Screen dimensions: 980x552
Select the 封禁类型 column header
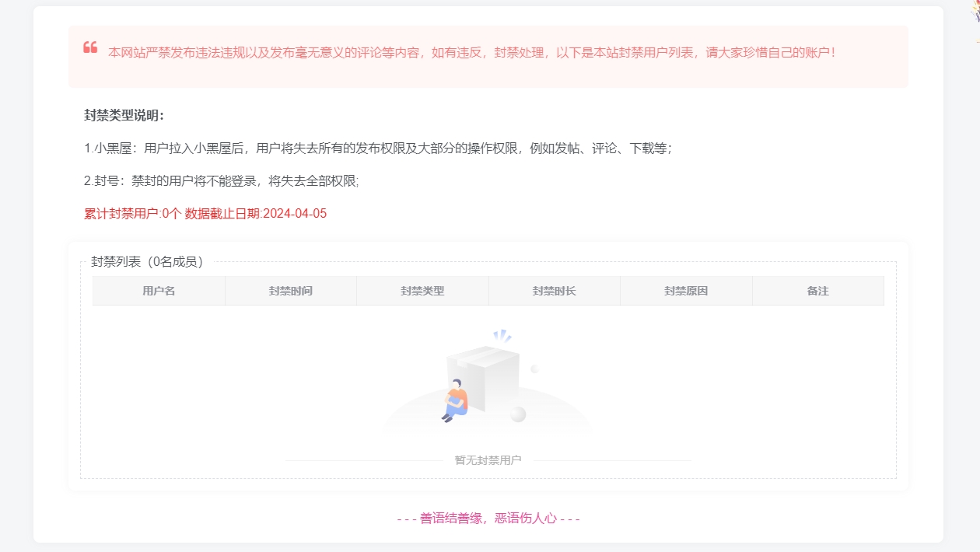[x=422, y=290]
